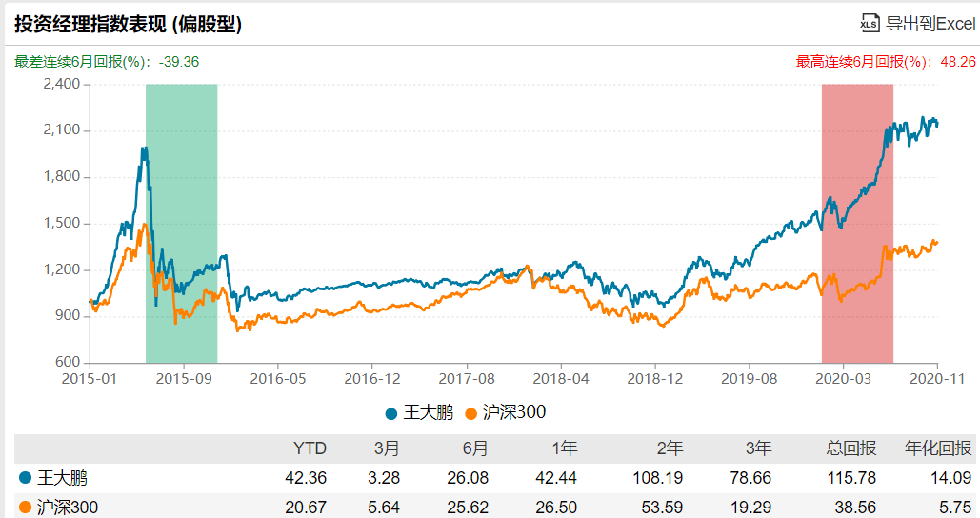Click the 导出到Excel link
Screen dimensions: 980x518
[930, 24]
